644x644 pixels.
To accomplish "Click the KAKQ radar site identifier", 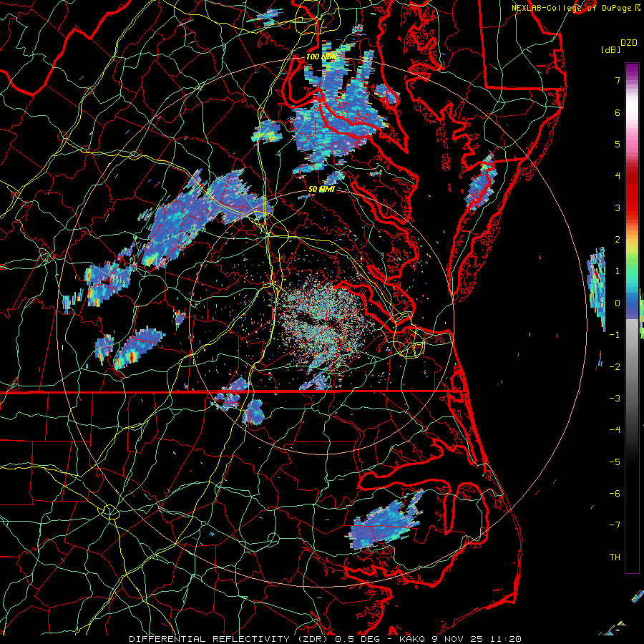I will coord(412,639).
